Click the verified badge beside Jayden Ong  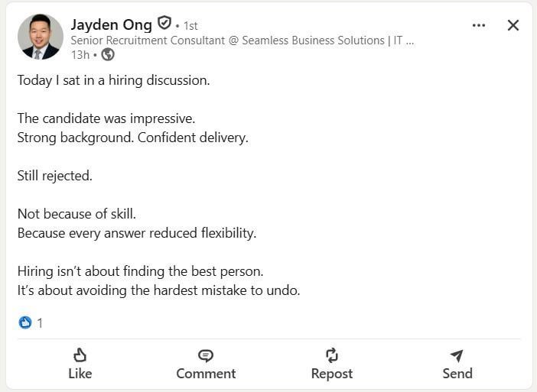point(164,24)
